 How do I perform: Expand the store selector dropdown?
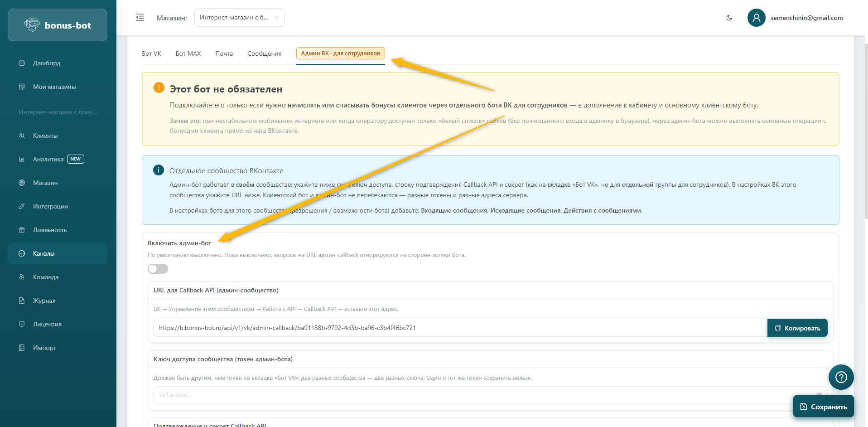pos(239,18)
